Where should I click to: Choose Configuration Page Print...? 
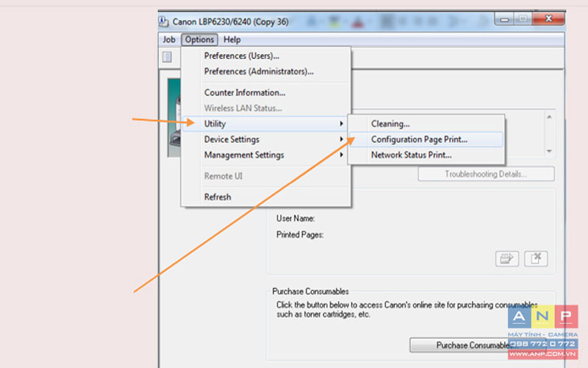point(426,139)
